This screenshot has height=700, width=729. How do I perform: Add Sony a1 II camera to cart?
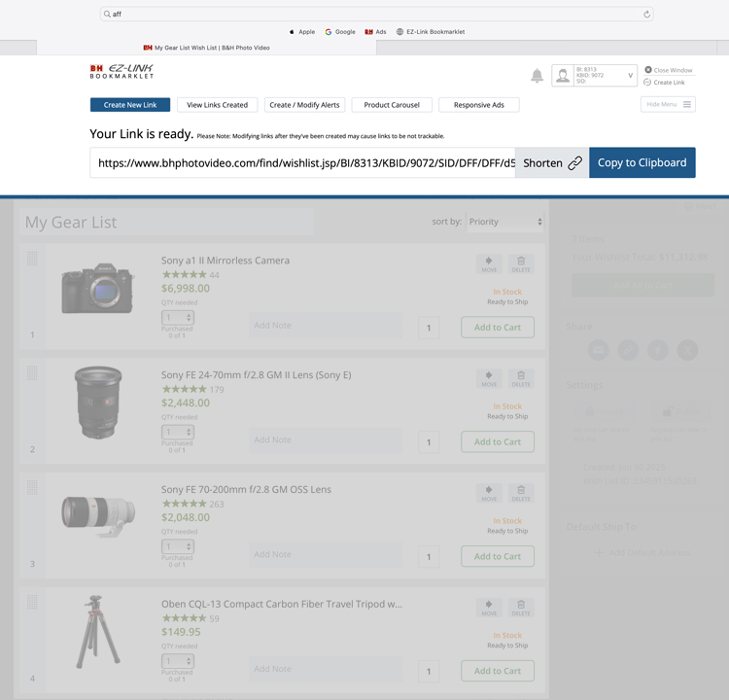498,328
